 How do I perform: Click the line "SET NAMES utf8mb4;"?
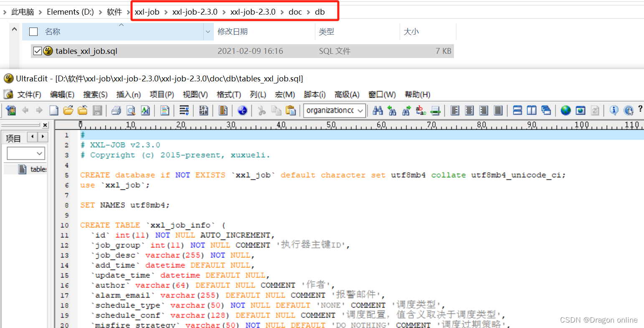tap(125, 205)
